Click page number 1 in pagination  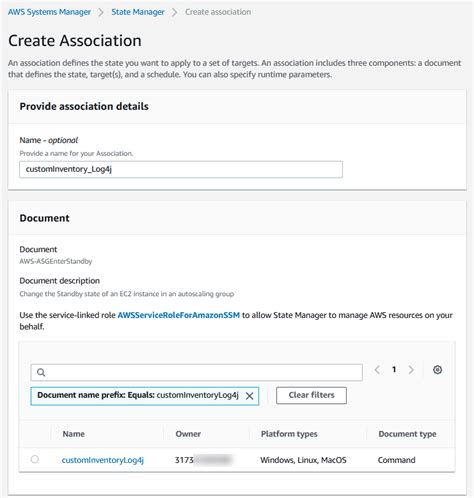tap(394, 370)
